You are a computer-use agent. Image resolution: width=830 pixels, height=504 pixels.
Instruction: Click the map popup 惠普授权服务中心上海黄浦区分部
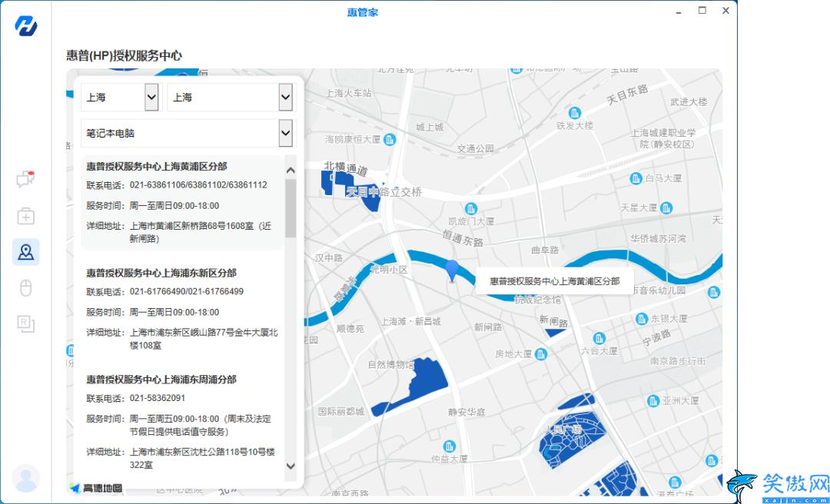click(554, 281)
